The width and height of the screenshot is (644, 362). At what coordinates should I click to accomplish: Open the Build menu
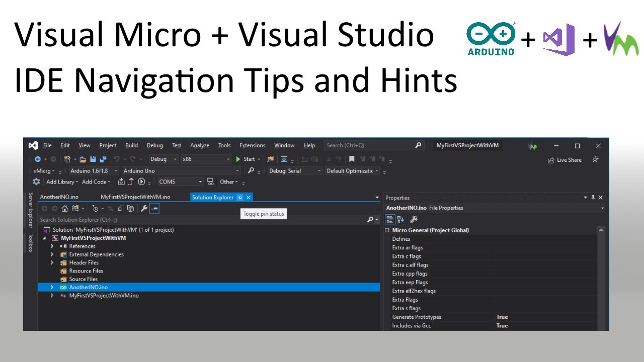pyautogui.click(x=131, y=145)
